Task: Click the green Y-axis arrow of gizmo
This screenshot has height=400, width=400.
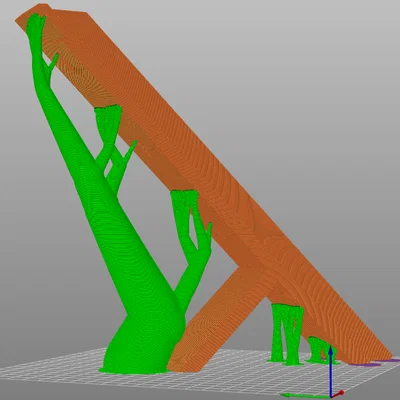Action: pyautogui.click(x=305, y=396)
